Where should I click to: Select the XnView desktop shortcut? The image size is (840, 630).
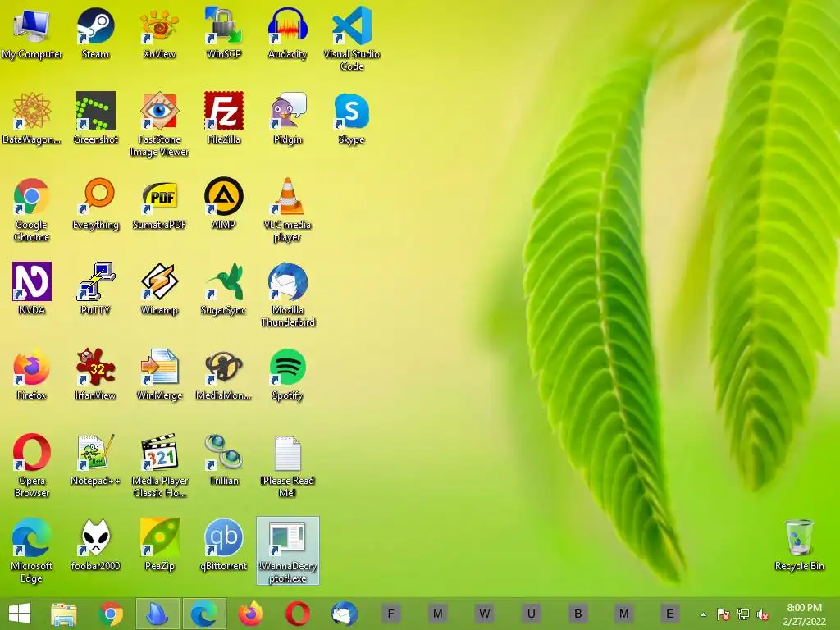tap(160, 33)
